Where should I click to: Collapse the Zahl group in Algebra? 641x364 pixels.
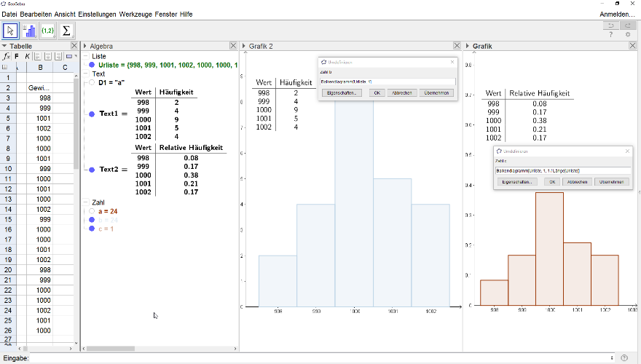coord(86,202)
